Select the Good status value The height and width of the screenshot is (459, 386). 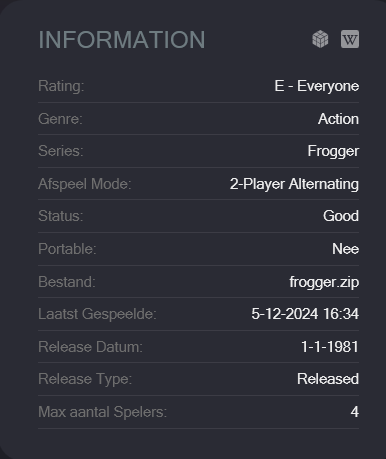pyautogui.click(x=341, y=216)
